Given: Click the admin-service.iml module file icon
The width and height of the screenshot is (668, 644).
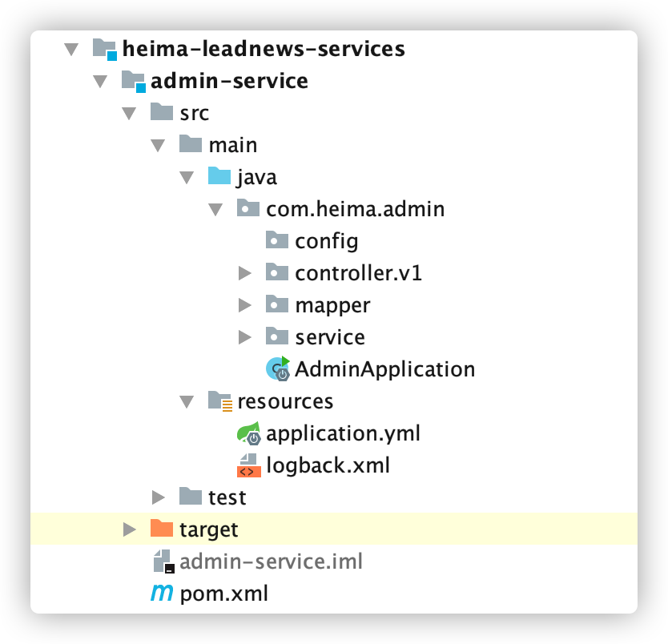Looking at the screenshot, I should coord(163,561).
